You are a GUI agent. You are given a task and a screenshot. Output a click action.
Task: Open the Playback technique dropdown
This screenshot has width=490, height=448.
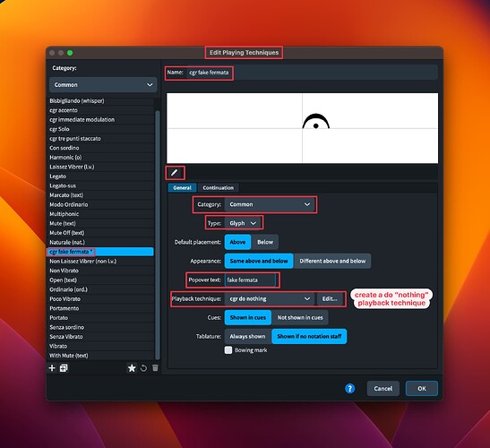[x=270, y=299]
